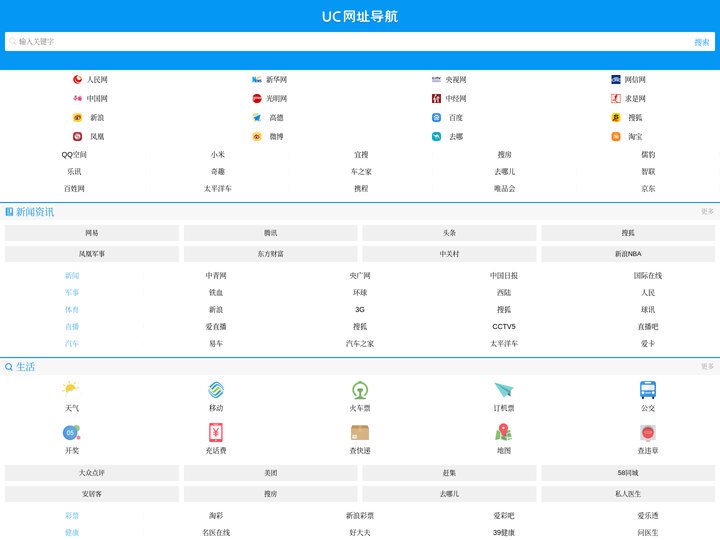720x540 pixels.
Task: Click the 头条 news button
Action: [449, 233]
